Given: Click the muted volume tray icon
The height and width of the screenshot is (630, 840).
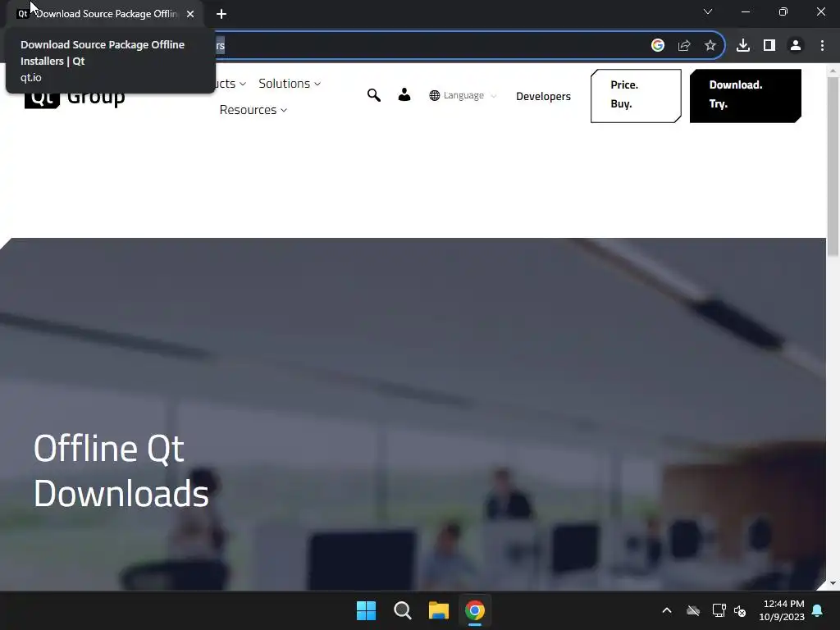Looking at the screenshot, I should click(x=740, y=610).
